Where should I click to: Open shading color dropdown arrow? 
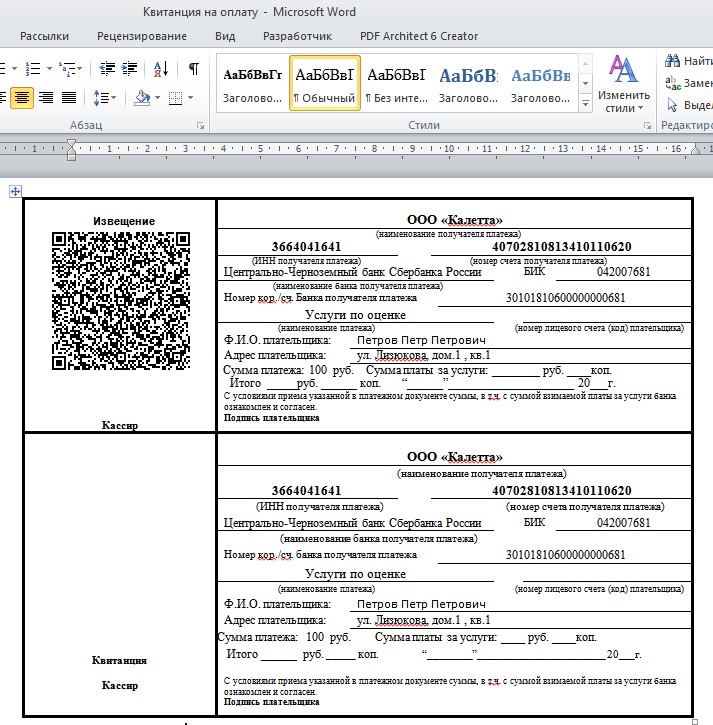(x=157, y=98)
